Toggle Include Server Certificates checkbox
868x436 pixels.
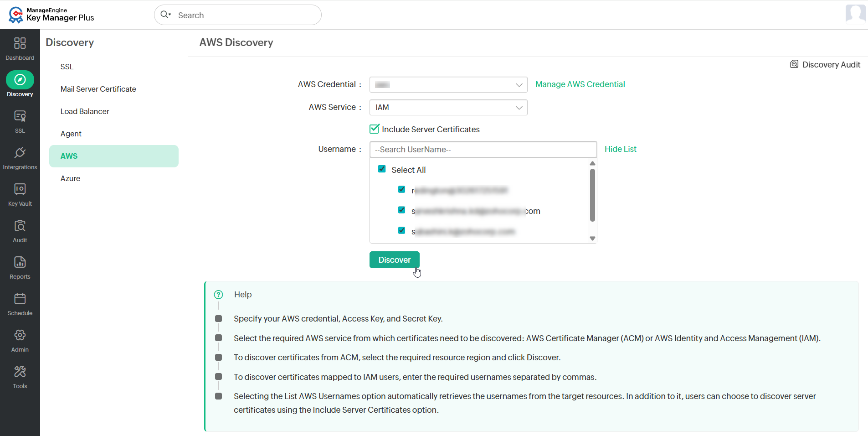pos(375,129)
